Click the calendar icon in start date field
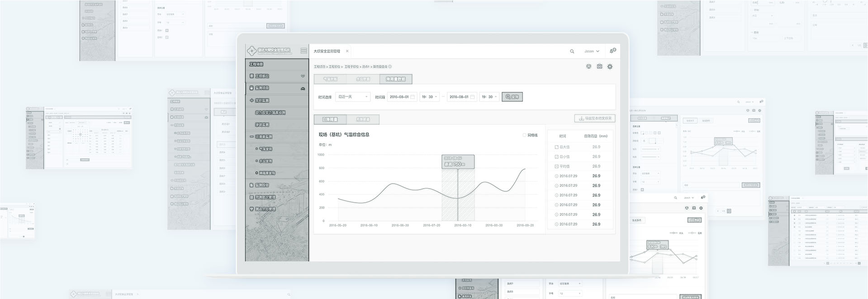The height and width of the screenshot is (299, 868). 413,97
